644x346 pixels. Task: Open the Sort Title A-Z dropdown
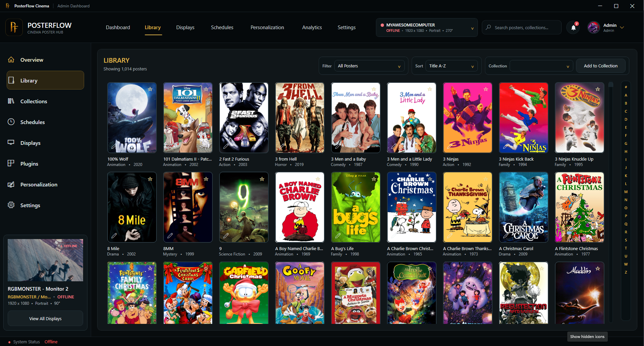click(x=451, y=66)
